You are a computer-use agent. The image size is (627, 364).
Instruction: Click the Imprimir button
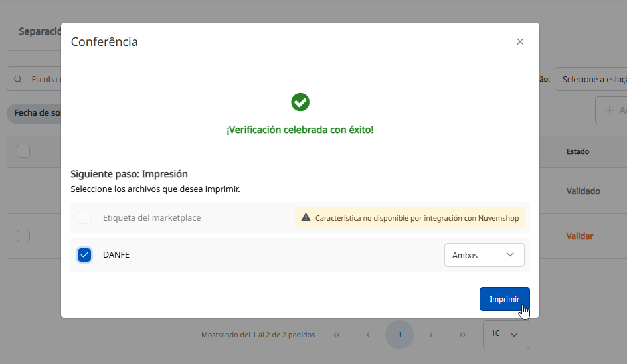(505, 299)
